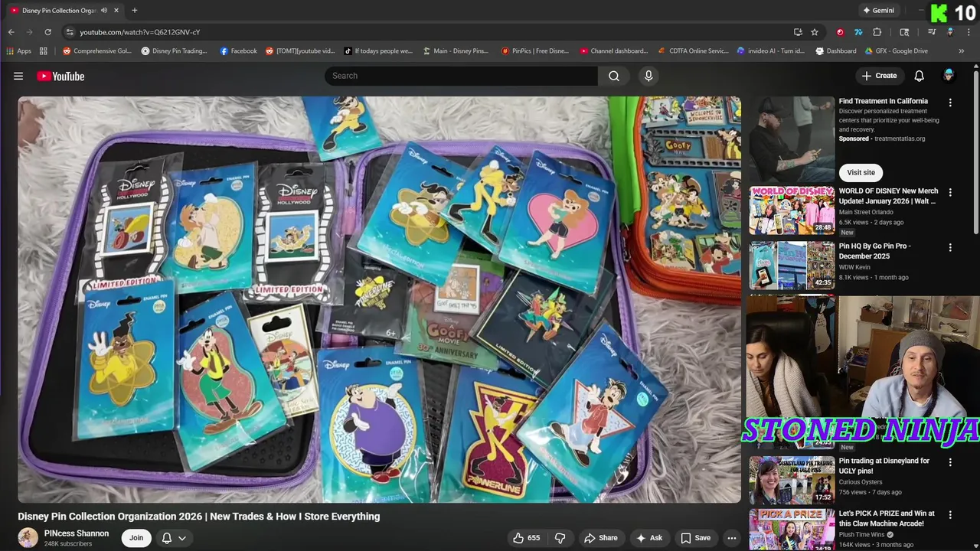This screenshot has height=551, width=980.
Task: Open the tab groups grid icon
Action: point(44,51)
